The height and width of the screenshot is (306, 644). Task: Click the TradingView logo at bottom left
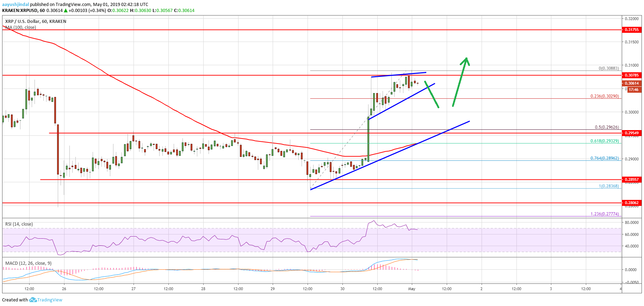[46, 300]
